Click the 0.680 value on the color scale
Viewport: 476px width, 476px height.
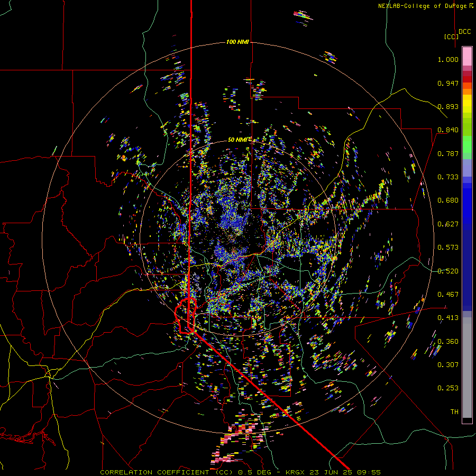point(448,200)
